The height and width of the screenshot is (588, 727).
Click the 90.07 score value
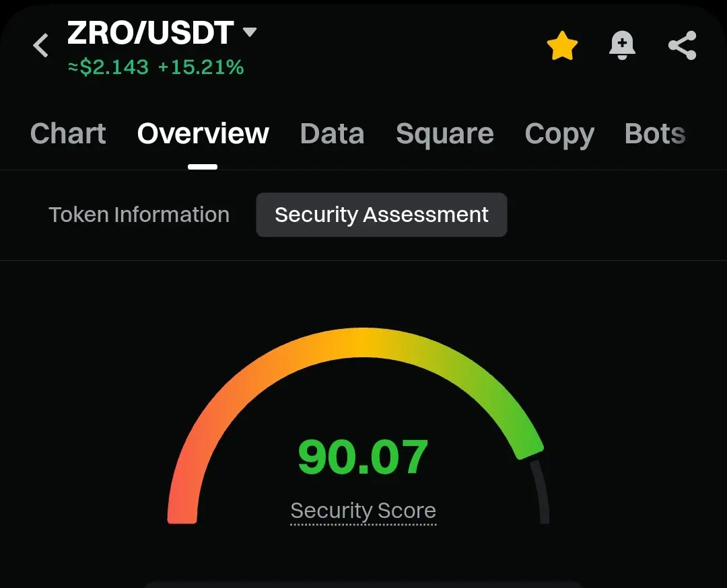tap(363, 457)
